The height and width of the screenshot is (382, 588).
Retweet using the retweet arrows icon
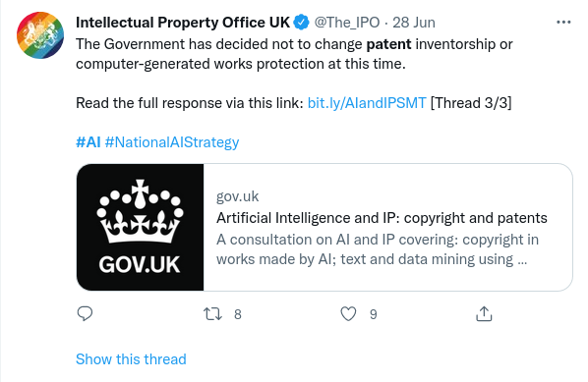[212, 314]
